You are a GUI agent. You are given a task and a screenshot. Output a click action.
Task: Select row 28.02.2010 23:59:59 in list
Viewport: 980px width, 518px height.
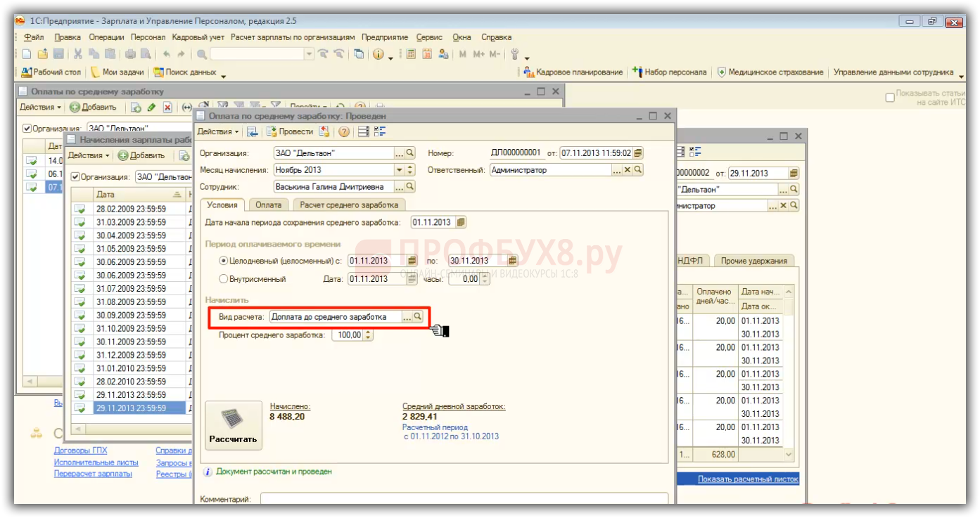point(131,382)
